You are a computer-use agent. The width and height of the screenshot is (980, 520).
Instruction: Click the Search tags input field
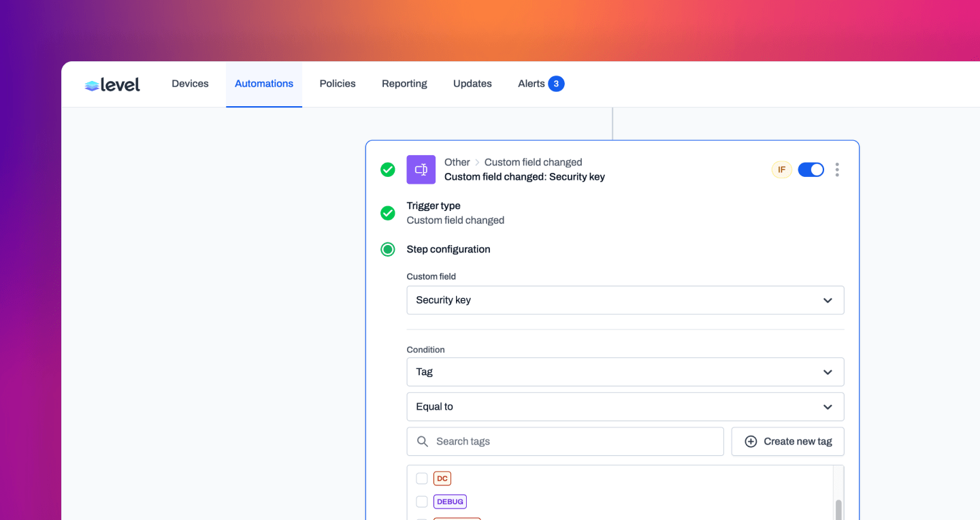(x=566, y=442)
